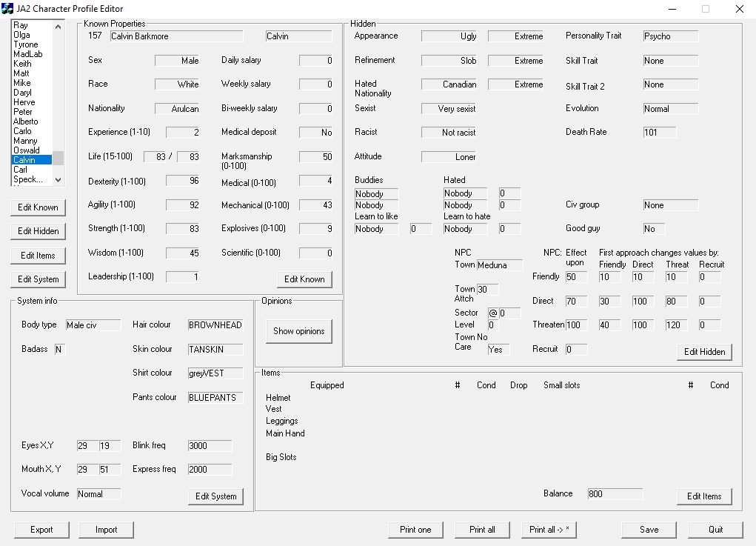Select Alberto in the character list
The image size is (756, 546).
pos(31,121)
